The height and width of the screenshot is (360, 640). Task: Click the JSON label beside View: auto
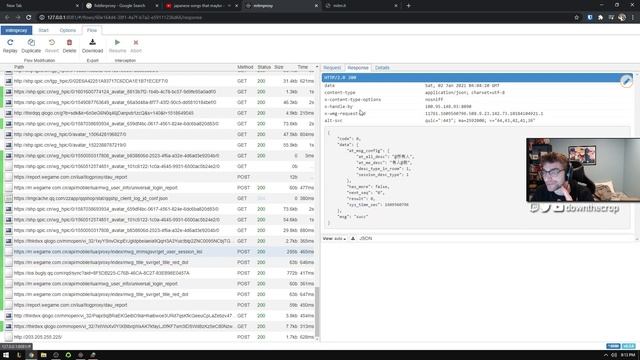point(366,238)
